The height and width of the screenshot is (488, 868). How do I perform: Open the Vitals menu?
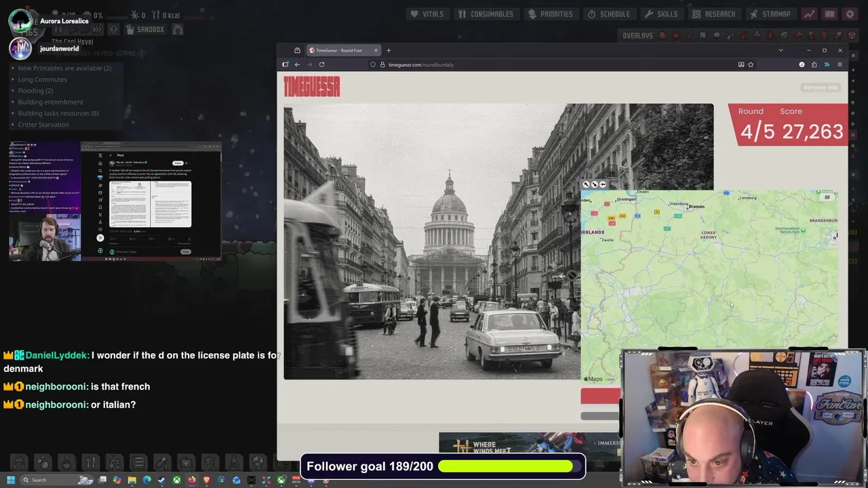click(x=428, y=14)
